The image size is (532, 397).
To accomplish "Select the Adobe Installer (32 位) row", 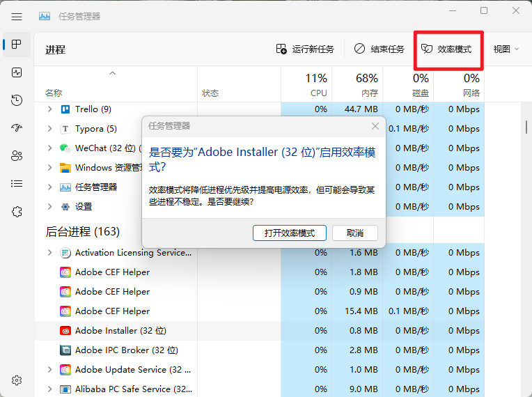I will 259,331.
